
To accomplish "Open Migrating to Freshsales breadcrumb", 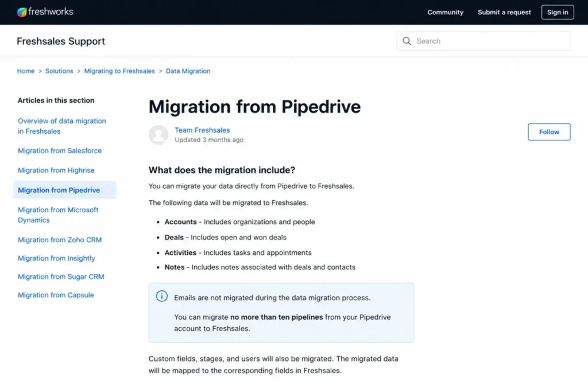I will point(119,71).
